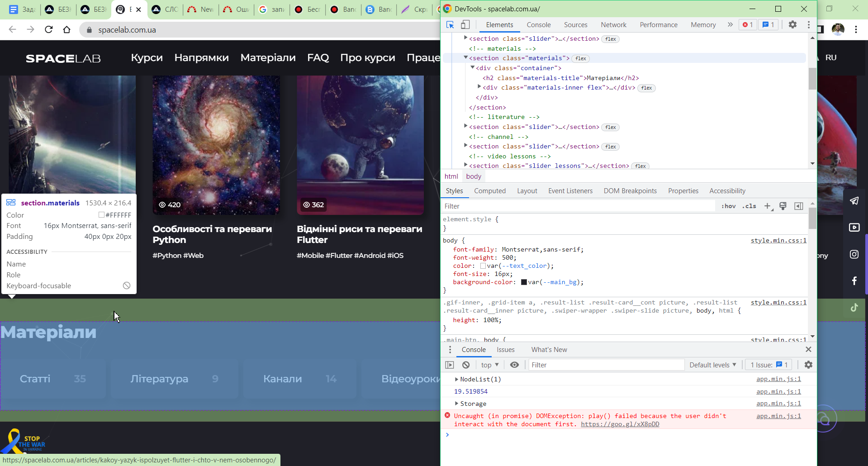This screenshot has height=466, width=868.
Task: Open Курси menu on the website
Action: (x=147, y=58)
